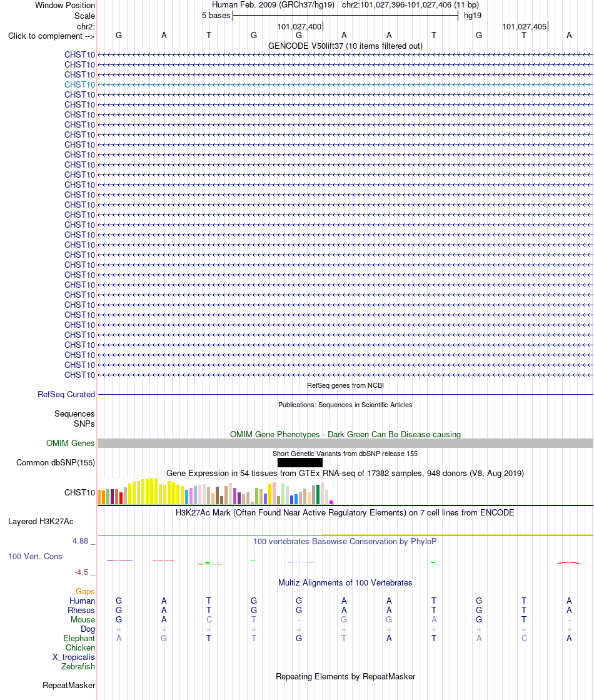The height and width of the screenshot is (700, 594).
Task: Open the OMIM Gene Phenotypes track title
Action: coord(345,434)
